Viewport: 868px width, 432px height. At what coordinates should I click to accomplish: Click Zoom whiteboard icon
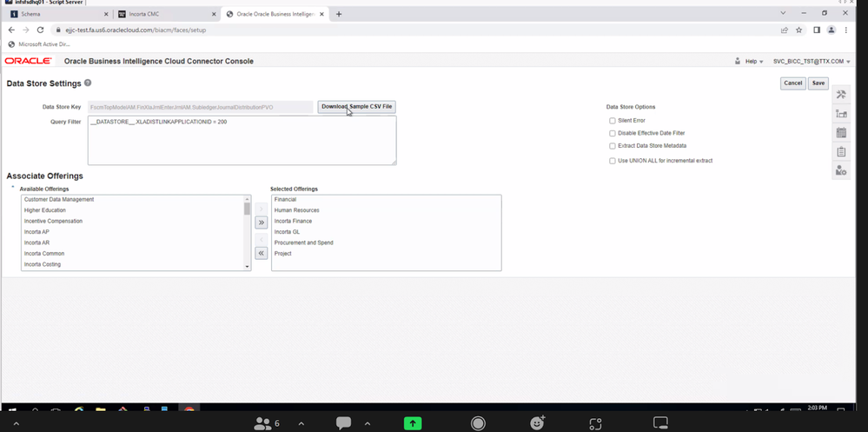coord(660,423)
